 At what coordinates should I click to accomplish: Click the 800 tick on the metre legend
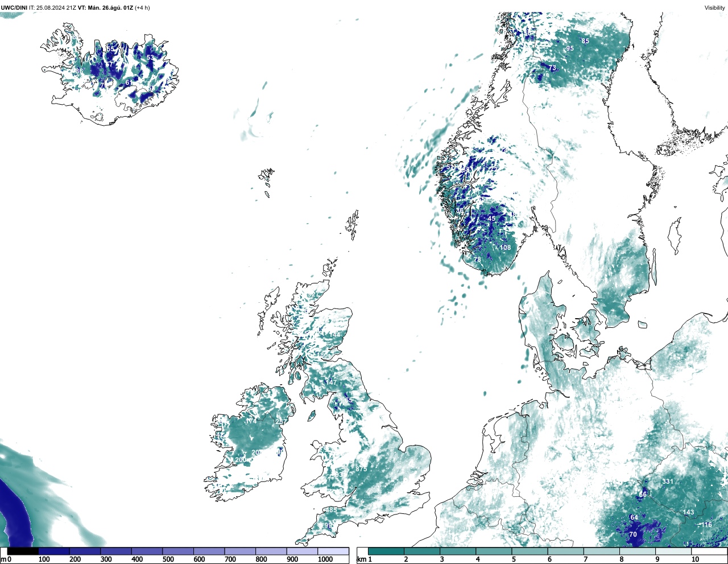[x=262, y=559]
